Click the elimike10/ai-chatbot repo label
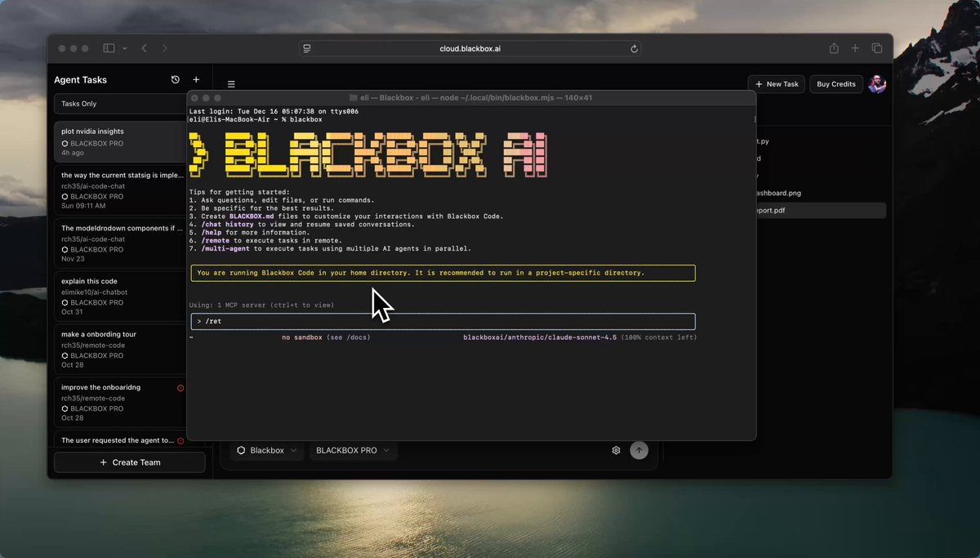 coord(95,292)
